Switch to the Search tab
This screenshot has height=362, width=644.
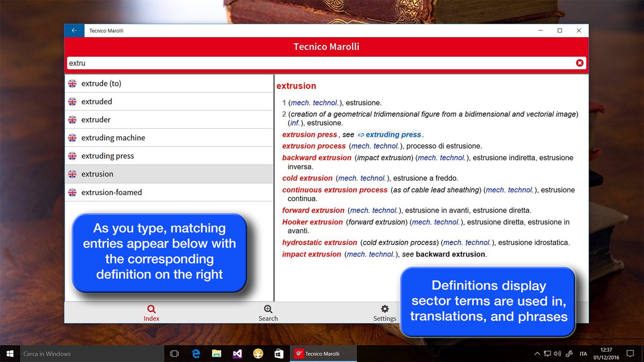coord(268,312)
